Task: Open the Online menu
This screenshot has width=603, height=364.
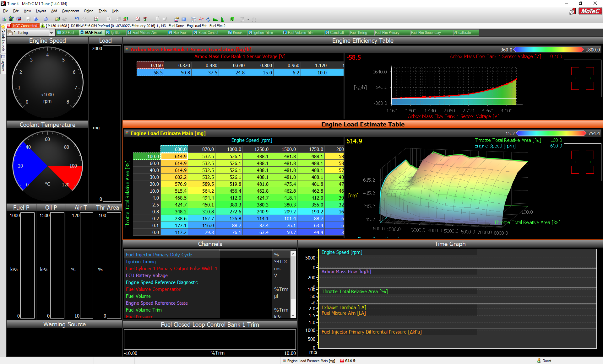Action: [89, 11]
